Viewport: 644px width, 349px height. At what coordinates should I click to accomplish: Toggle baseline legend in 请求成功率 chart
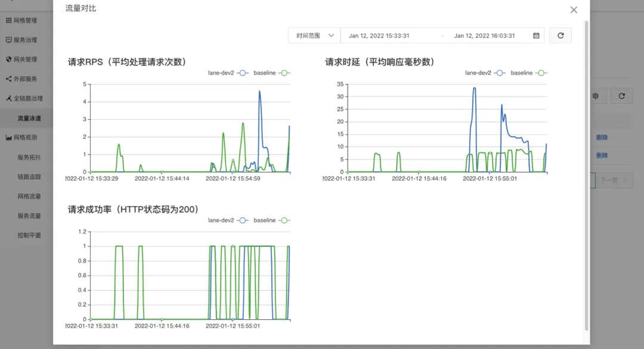click(272, 220)
